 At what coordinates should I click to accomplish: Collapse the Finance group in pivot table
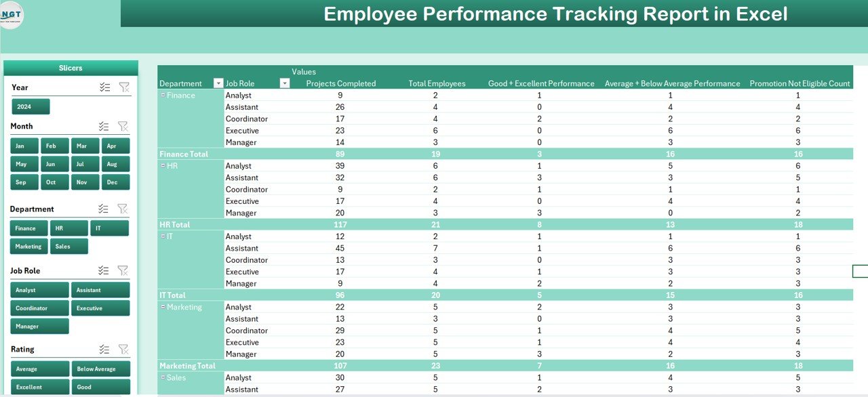tap(163, 96)
